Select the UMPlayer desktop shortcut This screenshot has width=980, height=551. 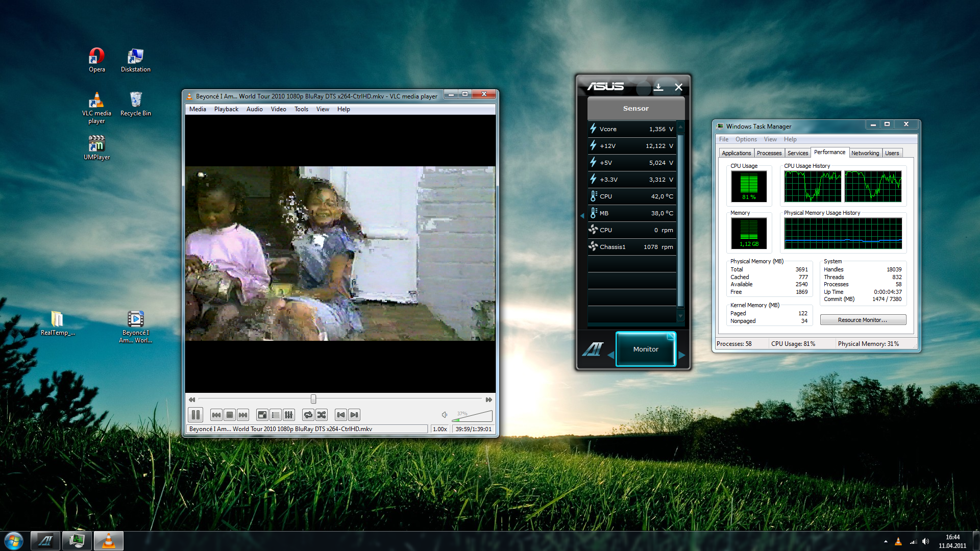pyautogui.click(x=96, y=148)
